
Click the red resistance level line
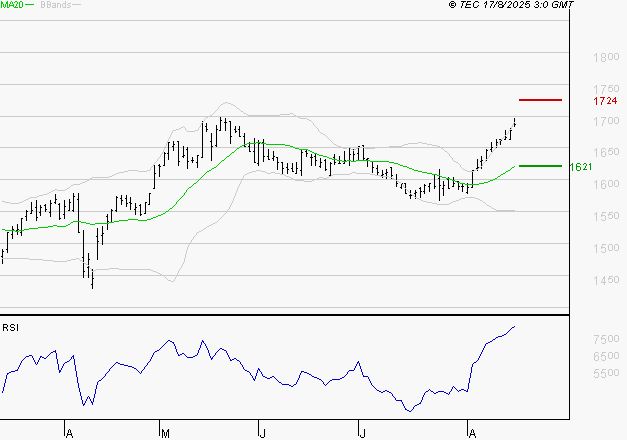pos(540,100)
